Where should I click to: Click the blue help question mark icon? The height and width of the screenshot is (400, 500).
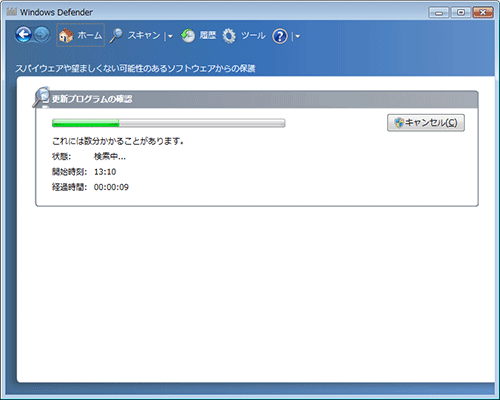280,36
